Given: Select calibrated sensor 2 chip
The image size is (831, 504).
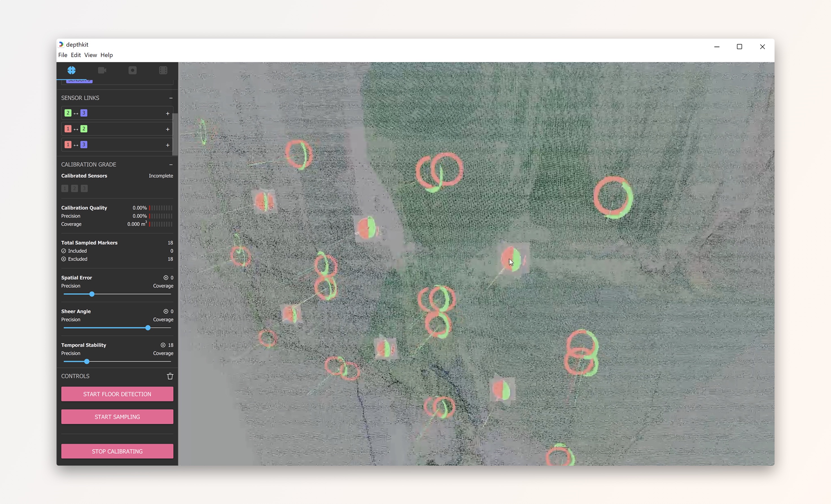Looking at the screenshot, I should click(x=74, y=189).
